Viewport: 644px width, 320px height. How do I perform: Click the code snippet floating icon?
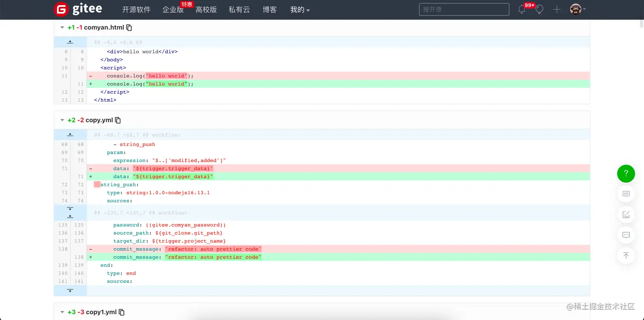pos(626,193)
